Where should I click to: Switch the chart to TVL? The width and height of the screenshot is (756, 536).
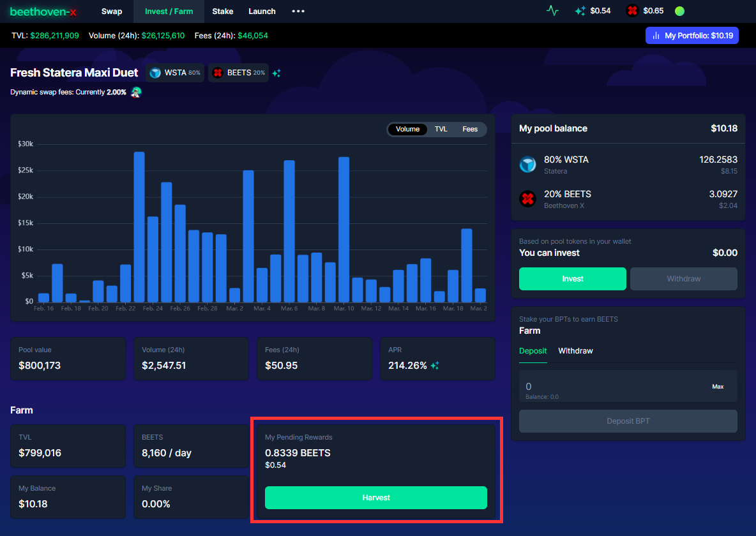tap(441, 129)
